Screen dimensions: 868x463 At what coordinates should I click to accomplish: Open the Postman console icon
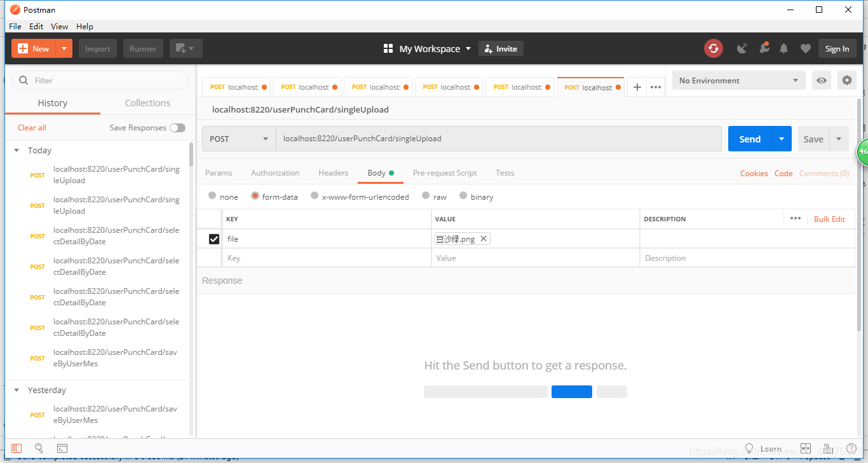tap(62, 448)
